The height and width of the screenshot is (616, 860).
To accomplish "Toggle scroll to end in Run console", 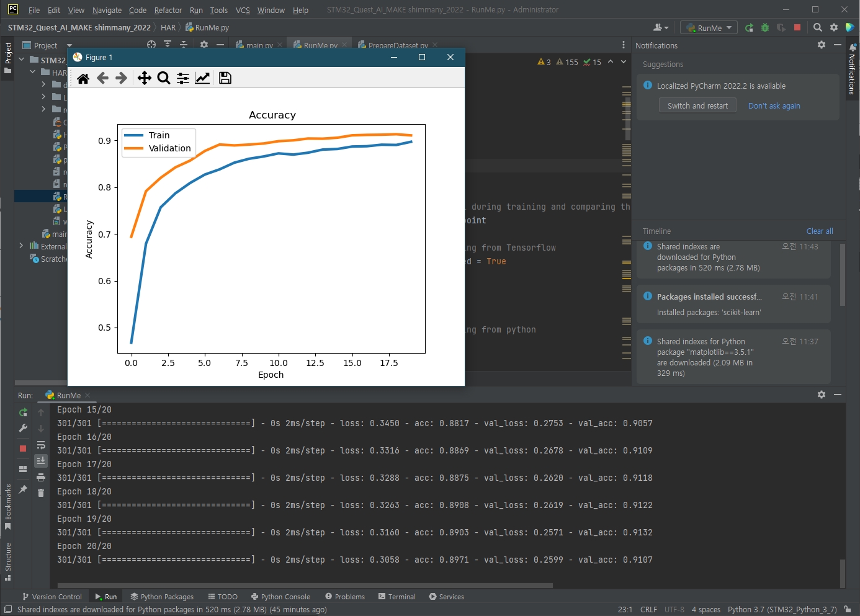I will click(41, 460).
